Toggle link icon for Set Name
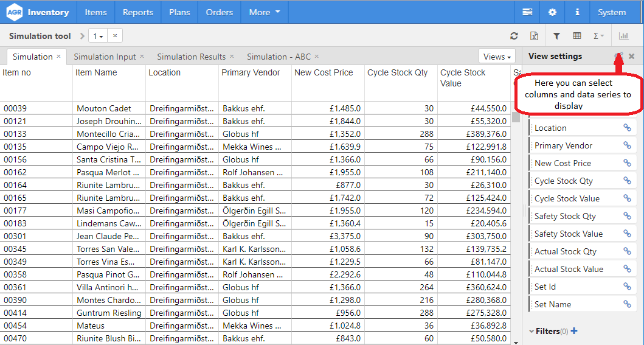This screenshot has width=644, height=345. click(x=627, y=304)
